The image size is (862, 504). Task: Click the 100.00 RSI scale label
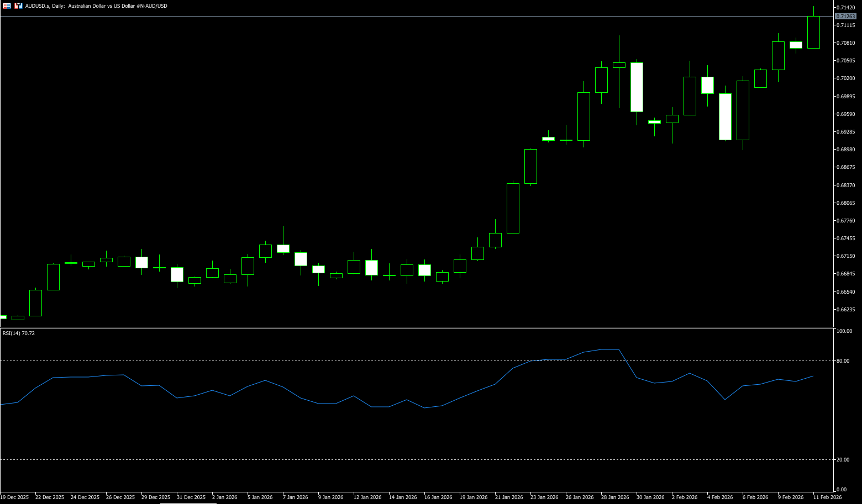click(844, 331)
